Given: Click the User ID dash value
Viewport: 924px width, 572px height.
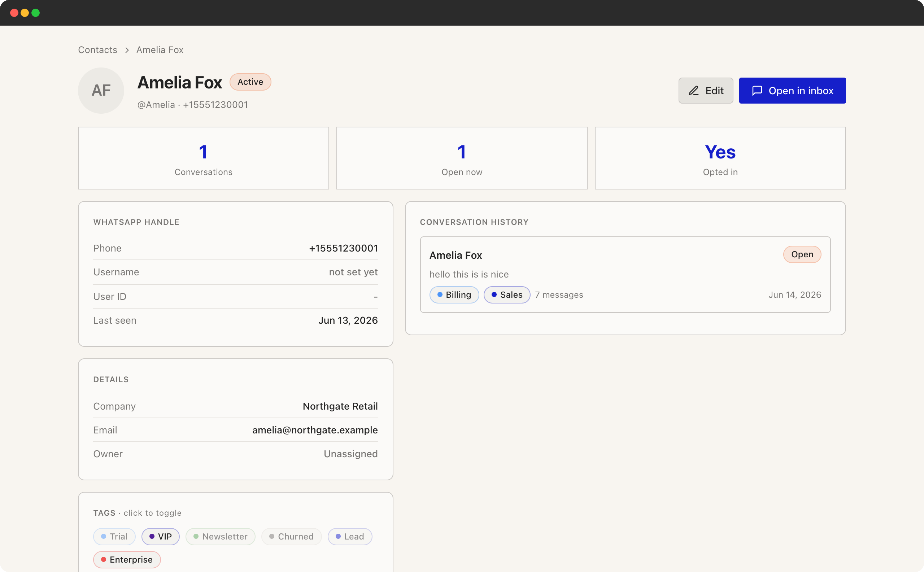Looking at the screenshot, I should 375,297.
